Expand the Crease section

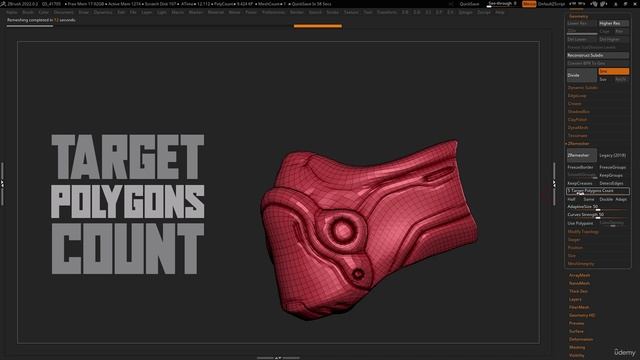tap(575, 104)
